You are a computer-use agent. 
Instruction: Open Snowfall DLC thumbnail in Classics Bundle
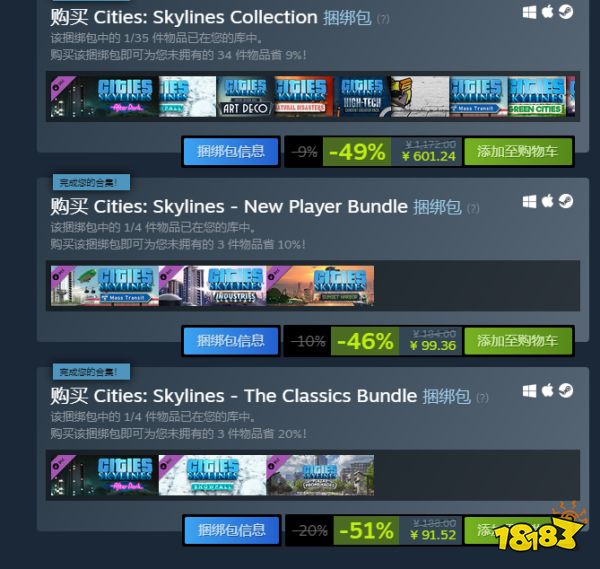click(x=212, y=475)
